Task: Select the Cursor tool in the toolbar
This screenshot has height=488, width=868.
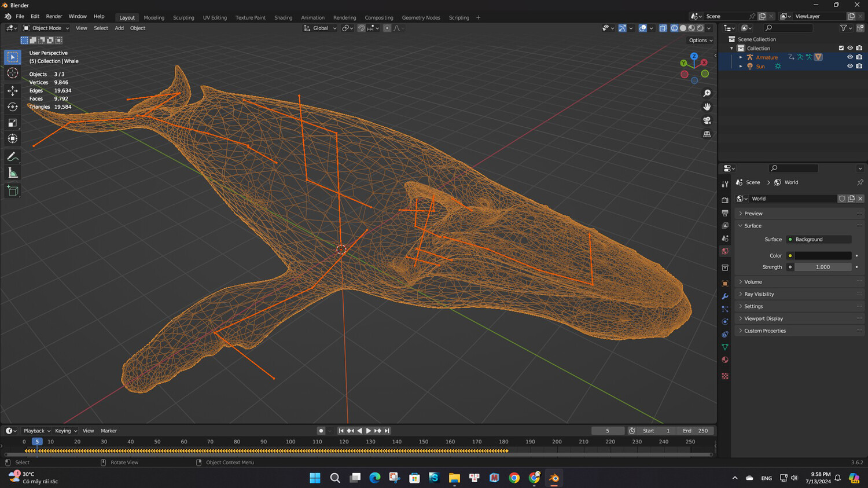Action: [x=13, y=73]
